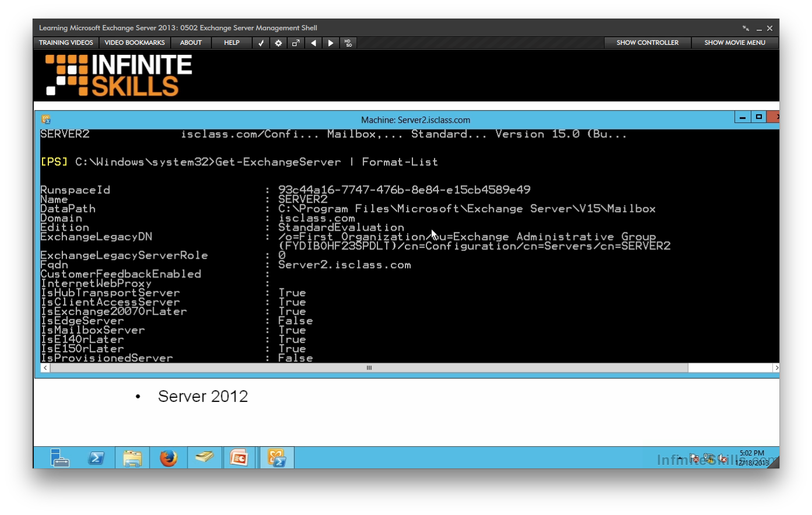Click the expand to fullscreen icon
This screenshot has width=812, height=515.
click(296, 43)
